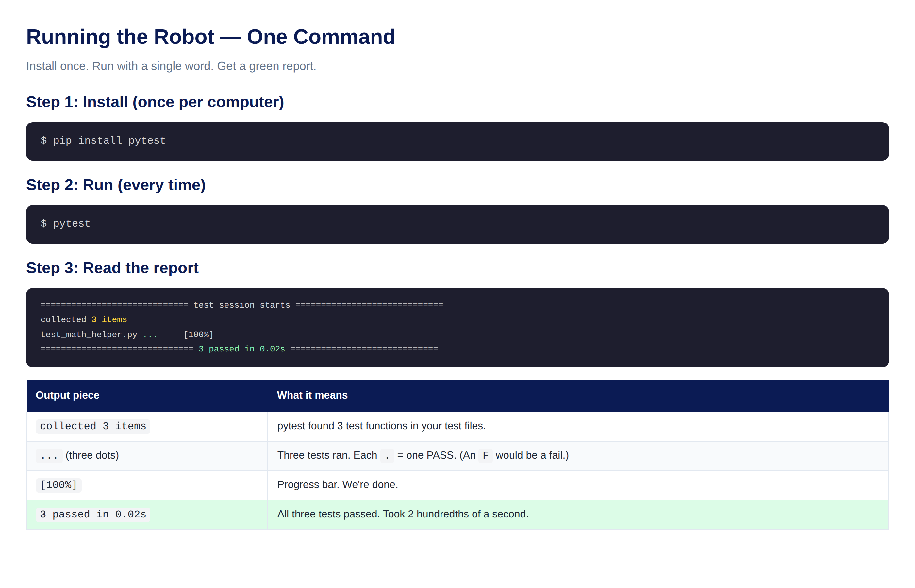Click the '[100%]' table cell

147,485
